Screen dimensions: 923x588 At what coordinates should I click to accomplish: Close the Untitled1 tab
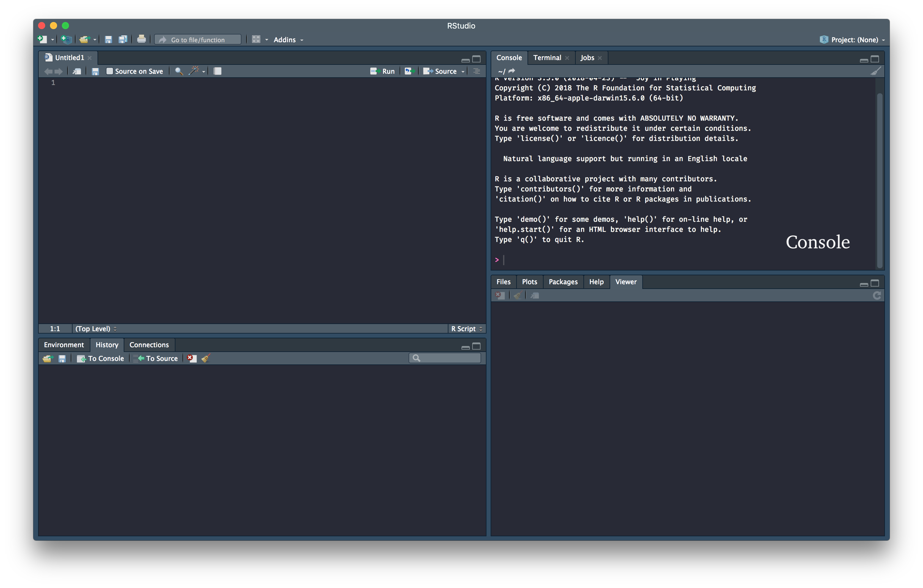point(90,58)
